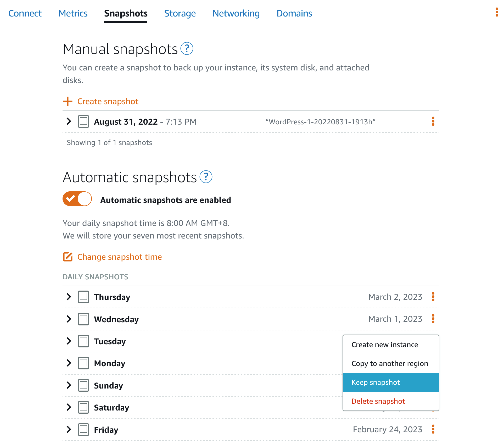Open the actions menu for the August 31 snapshot

point(433,121)
